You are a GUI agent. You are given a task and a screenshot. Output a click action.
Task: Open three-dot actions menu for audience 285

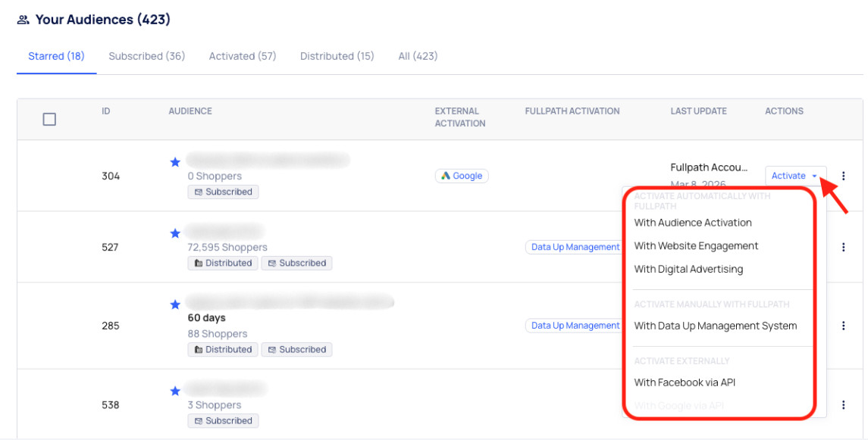[843, 326]
